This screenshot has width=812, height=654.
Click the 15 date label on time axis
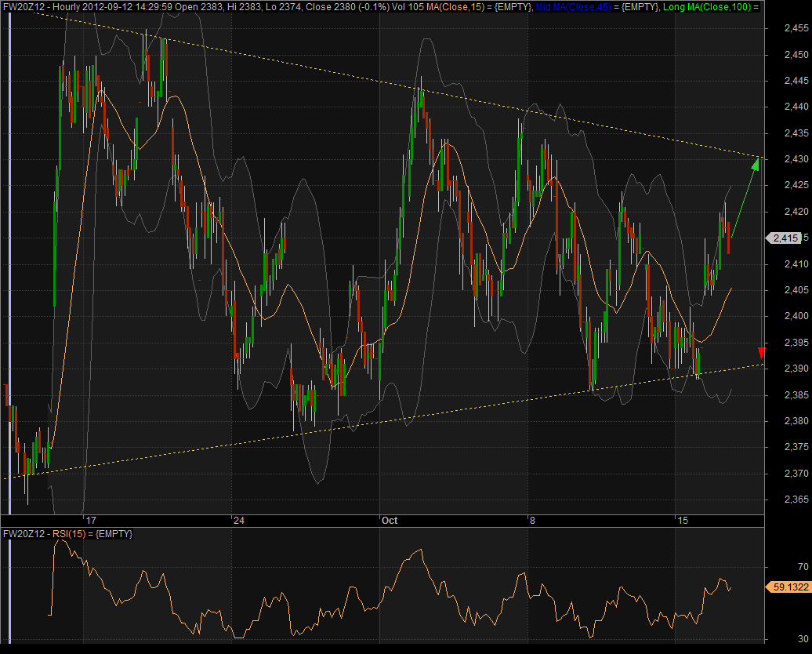pos(682,520)
